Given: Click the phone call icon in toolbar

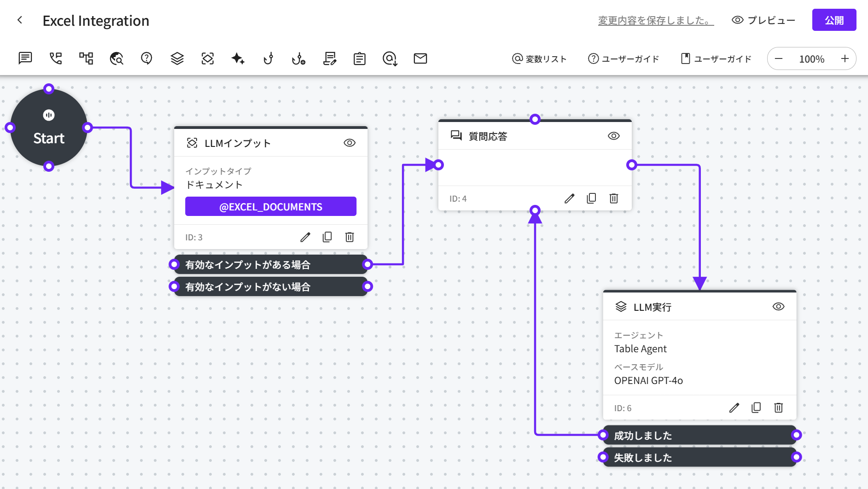Looking at the screenshot, I should pyautogui.click(x=56, y=58).
